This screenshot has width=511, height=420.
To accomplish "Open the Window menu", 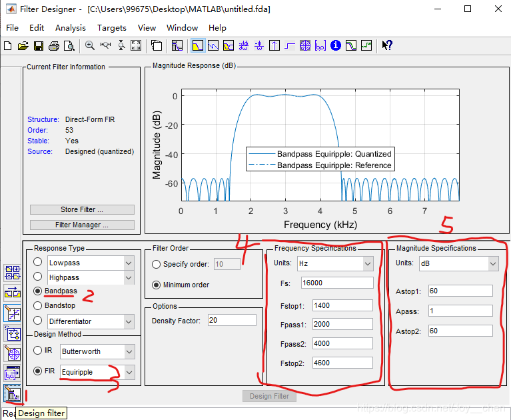I will pyautogui.click(x=182, y=28).
